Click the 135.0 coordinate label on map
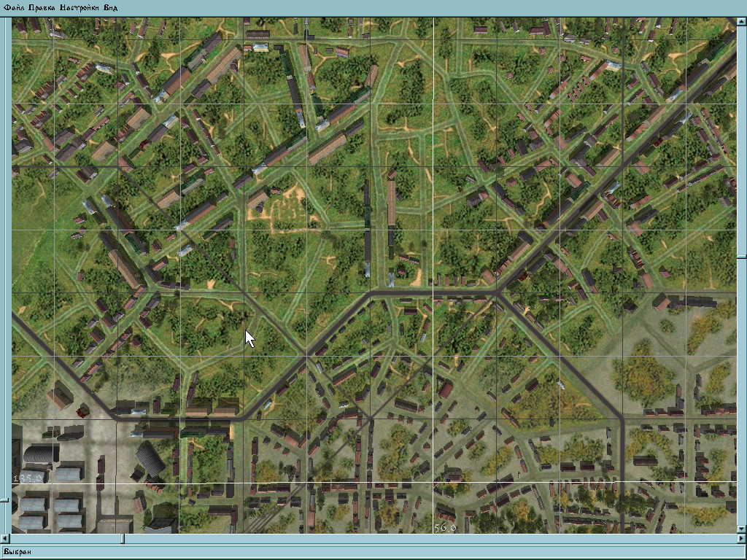This screenshot has height=560, width=747. coord(28,478)
